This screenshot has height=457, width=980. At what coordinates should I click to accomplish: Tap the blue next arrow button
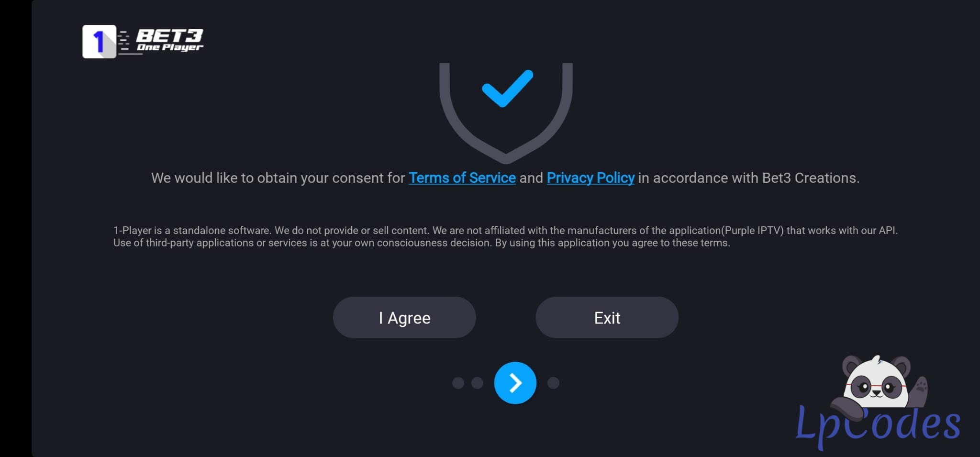[515, 383]
